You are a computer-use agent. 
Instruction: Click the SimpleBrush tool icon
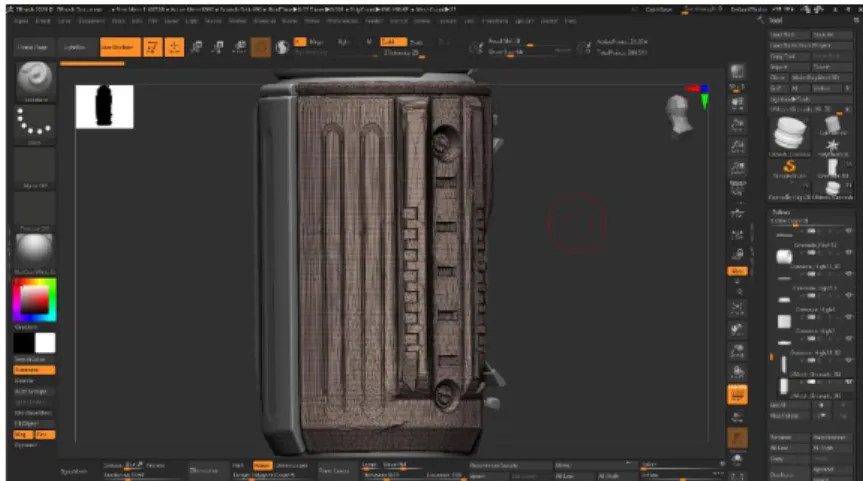tap(789, 168)
